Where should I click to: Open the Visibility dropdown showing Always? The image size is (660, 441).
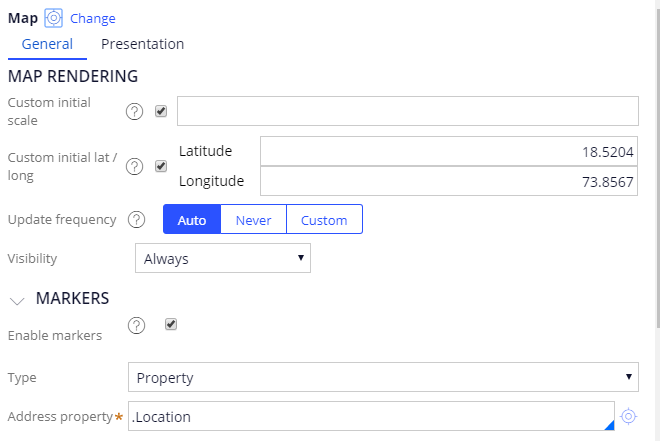click(223, 258)
